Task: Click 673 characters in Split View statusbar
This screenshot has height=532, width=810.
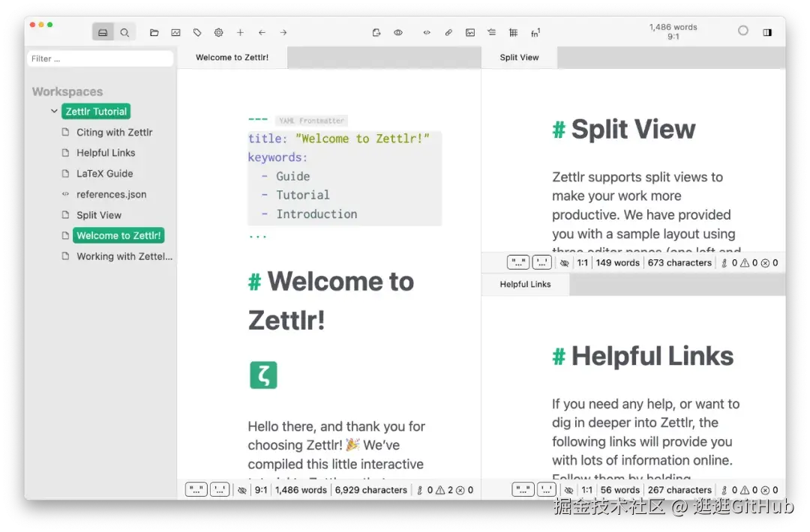Action: point(679,263)
